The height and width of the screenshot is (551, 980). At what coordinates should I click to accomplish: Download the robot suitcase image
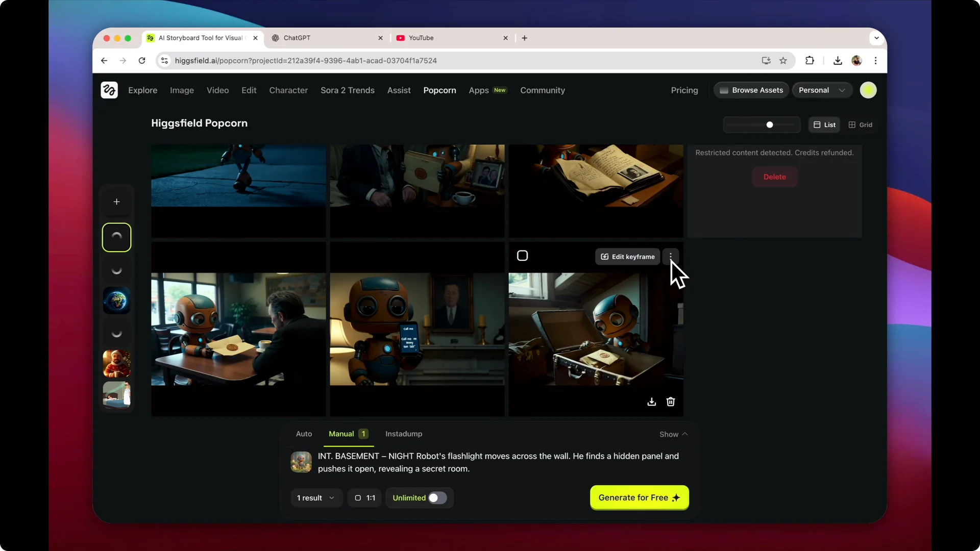pos(651,402)
